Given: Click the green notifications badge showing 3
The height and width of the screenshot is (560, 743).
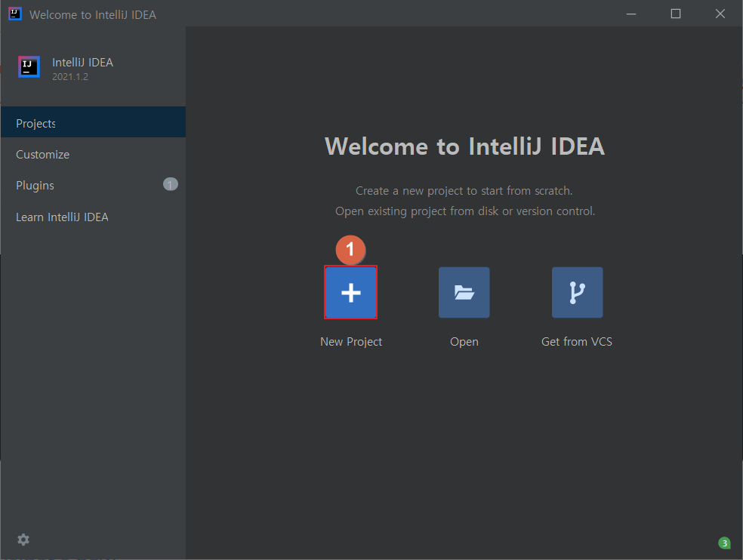Looking at the screenshot, I should pyautogui.click(x=724, y=543).
